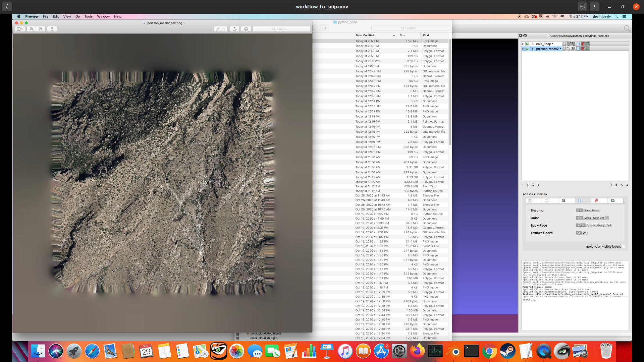This screenshot has width=644, height=362.
Task: Select color_cloud_dec.blend file in Finder
Action: [x=265, y=334]
